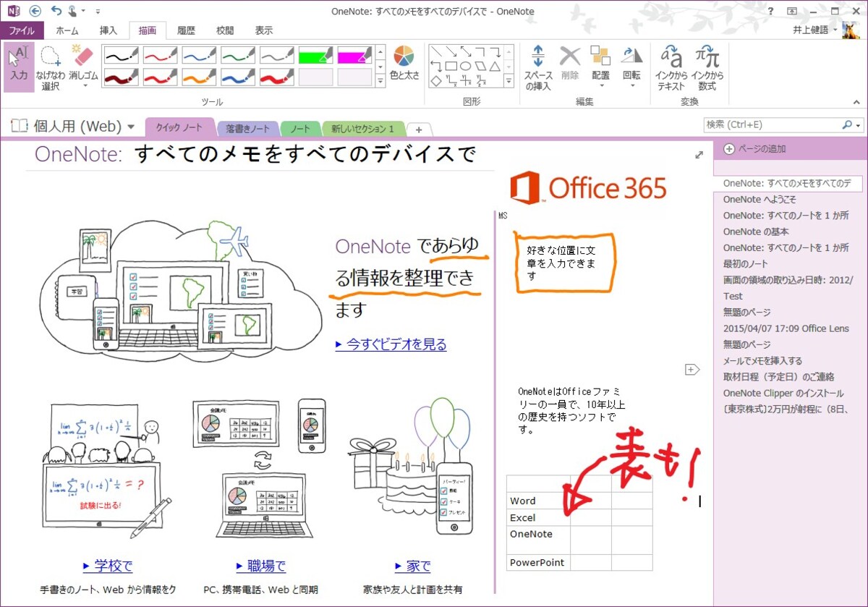Viewport: 868px width, 607px height.
Task: Add a new section with plus tab
Action: click(419, 130)
